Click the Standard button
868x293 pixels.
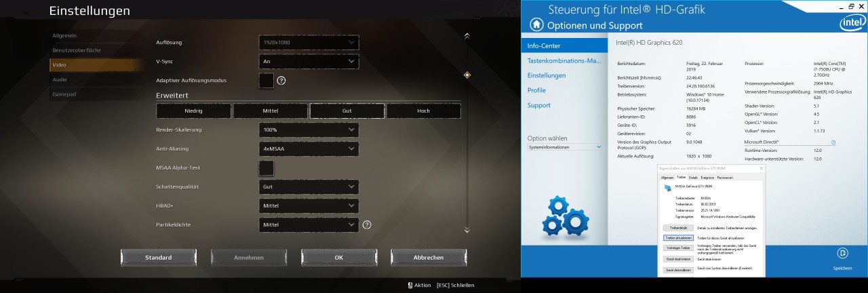158,258
